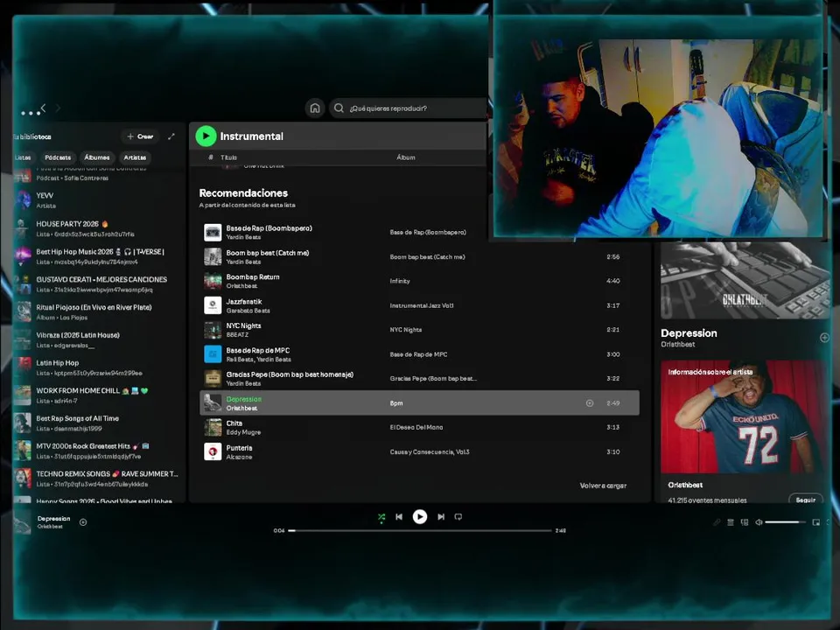Image resolution: width=840 pixels, height=630 pixels.
Task: Click Base de Rap (Boombapero) cover thumbnail
Action: (x=213, y=233)
